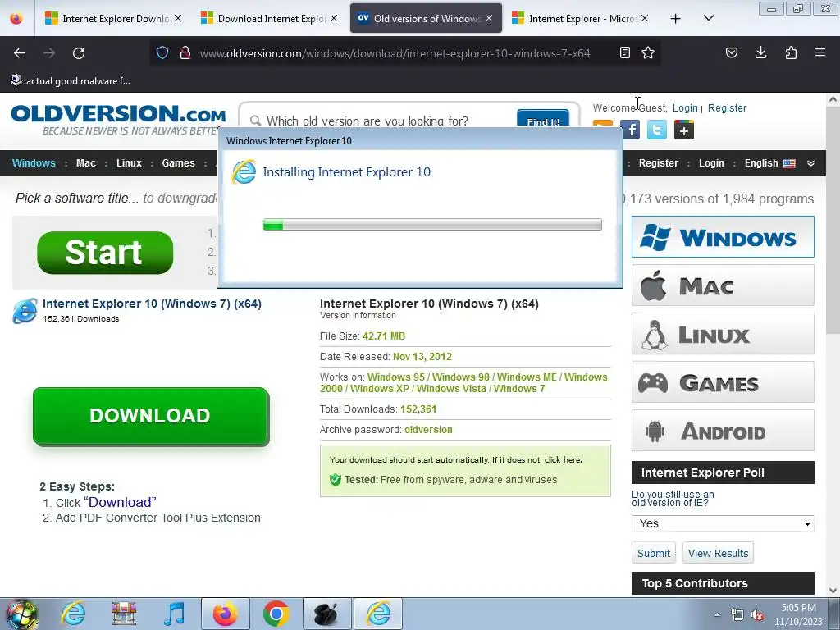Open the music note taskbar icon

175,614
